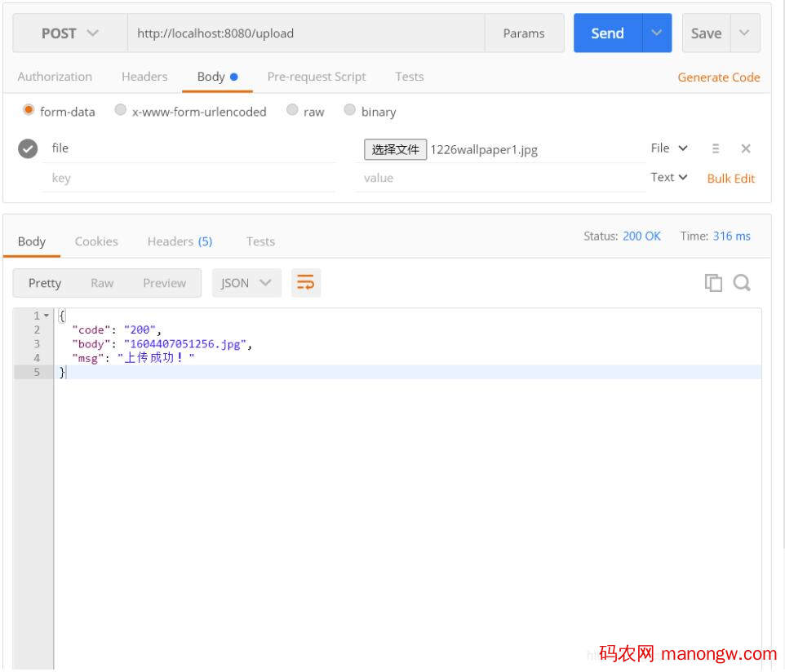The height and width of the screenshot is (672, 785).
Task: Click the request URL input field
Action: tap(306, 33)
